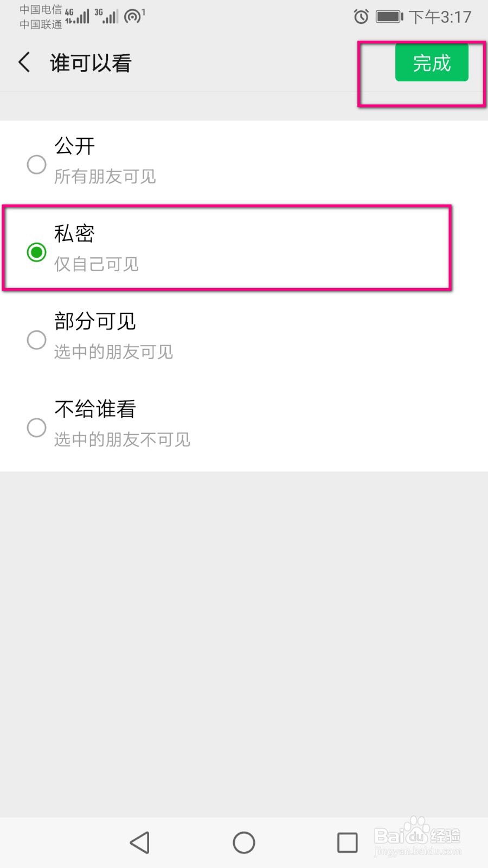Tap the back arrow in header
The width and height of the screenshot is (488, 868).
tap(24, 62)
